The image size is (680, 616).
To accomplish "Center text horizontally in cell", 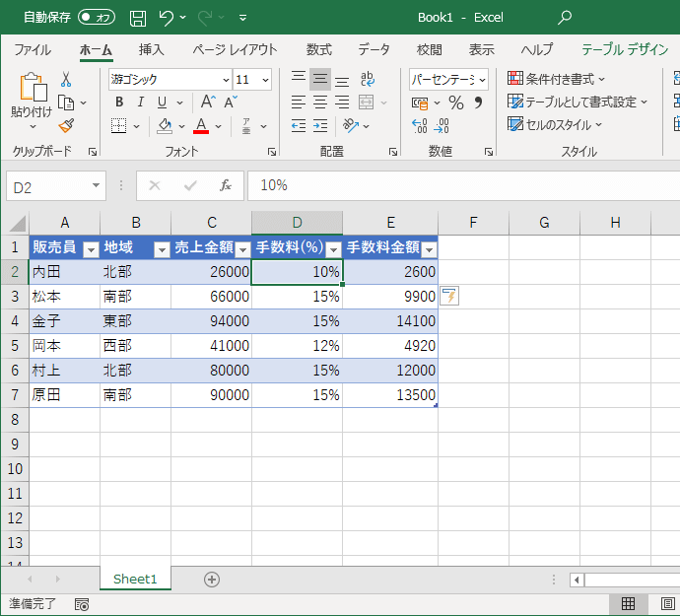I will click(x=320, y=103).
